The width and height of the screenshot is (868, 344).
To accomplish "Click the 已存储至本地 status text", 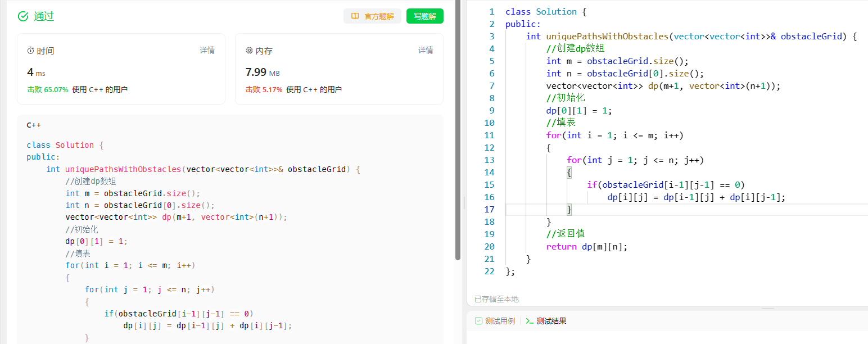I will point(496,299).
